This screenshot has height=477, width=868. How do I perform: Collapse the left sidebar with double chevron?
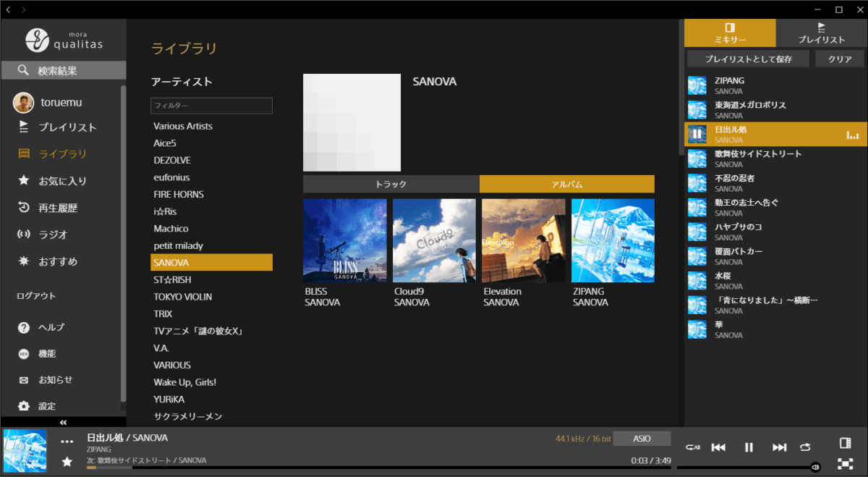pyautogui.click(x=63, y=422)
